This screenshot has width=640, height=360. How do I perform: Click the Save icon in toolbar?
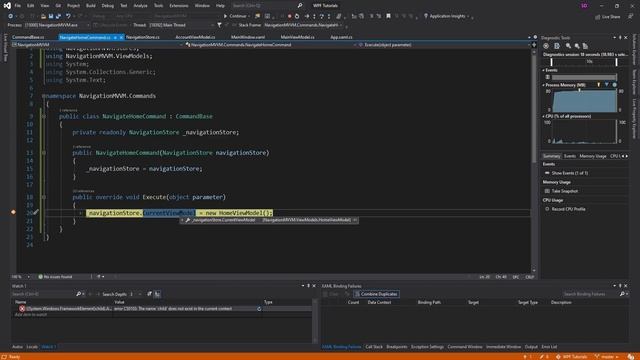pos(51,16)
